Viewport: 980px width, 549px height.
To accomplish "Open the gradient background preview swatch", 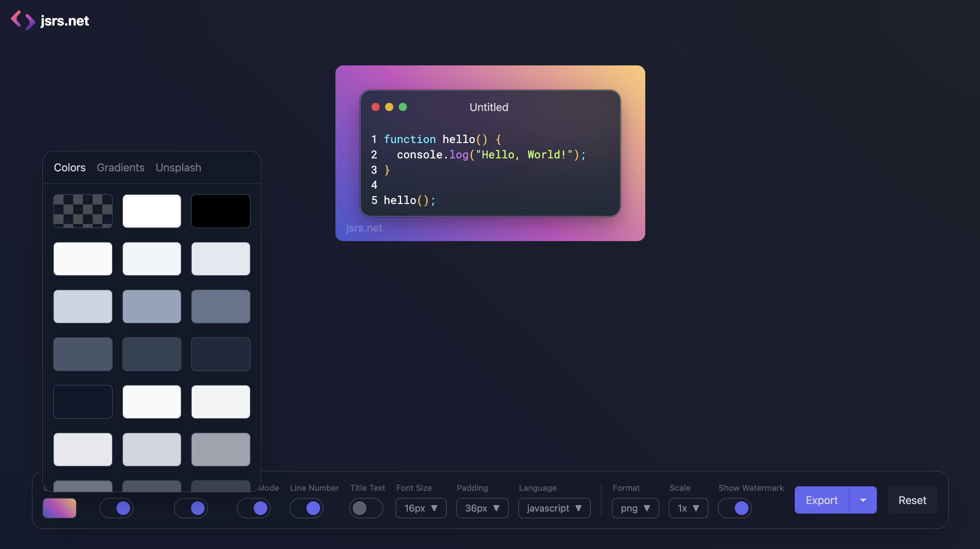I will (59, 508).
